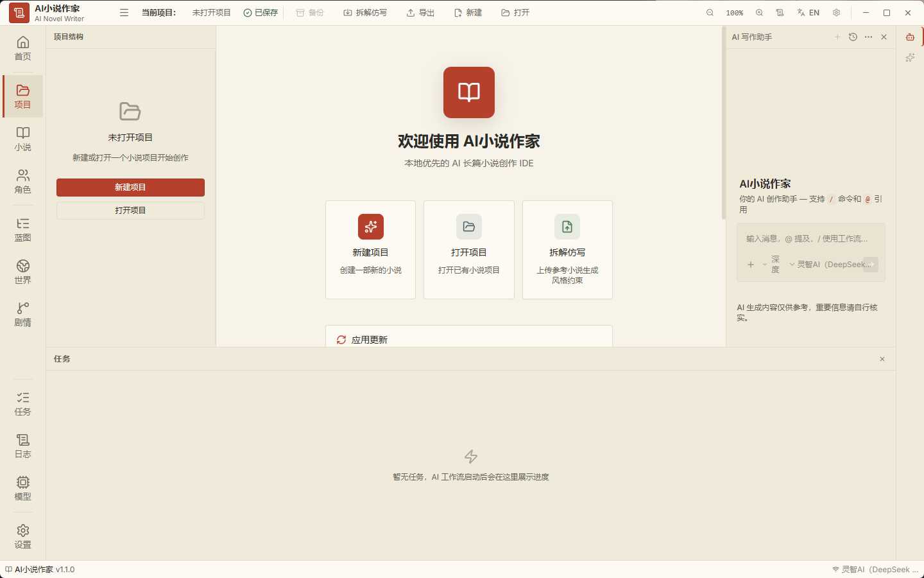Click the 100% zoom level value
This screenshot has height=578, width=924.
click(x=735, y=13)
